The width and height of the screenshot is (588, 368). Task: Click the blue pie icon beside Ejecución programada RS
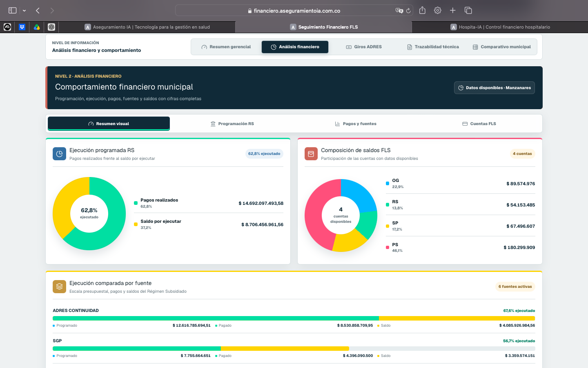pos(59,154)
